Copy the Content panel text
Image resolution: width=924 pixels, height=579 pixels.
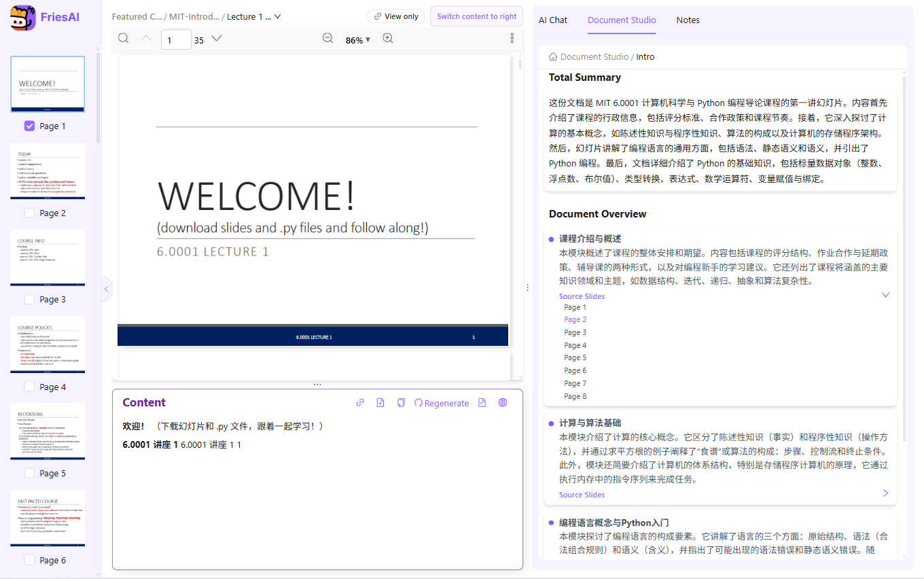(401, 403)
